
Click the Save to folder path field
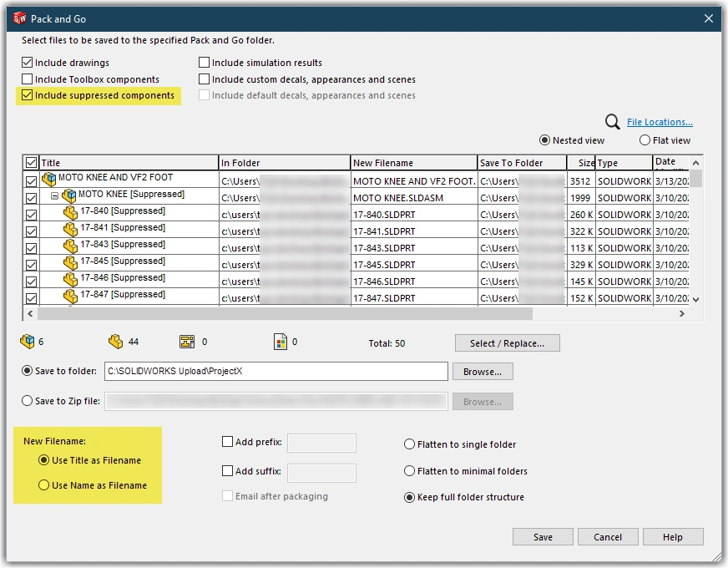click(276, 371)
